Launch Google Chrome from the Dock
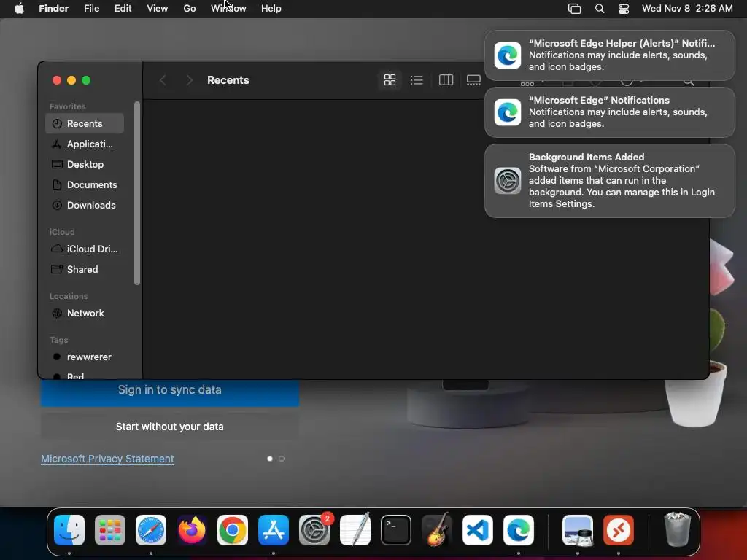The height and width of the screenshot is (560, 747). click(x=233, y=530)
